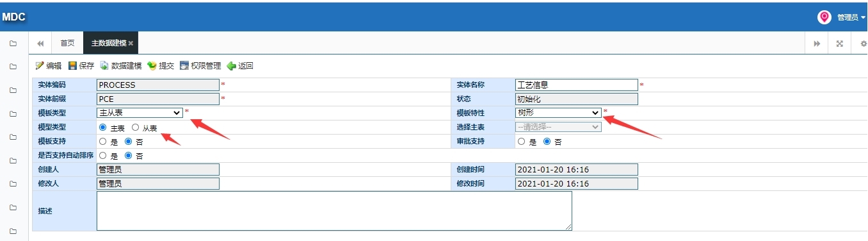
Task: Click the MDC logo
Action: tap(13, 17)
